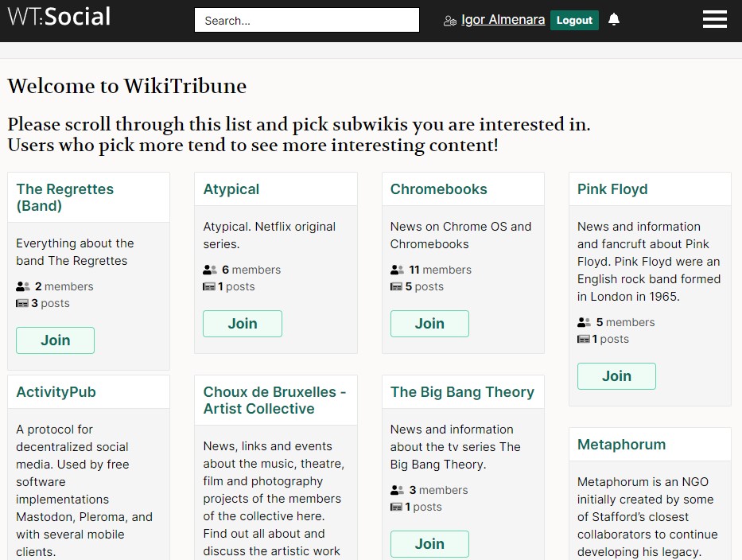Join the Chromebooks subwiki

pyautogui.click(x=429, y=324)
